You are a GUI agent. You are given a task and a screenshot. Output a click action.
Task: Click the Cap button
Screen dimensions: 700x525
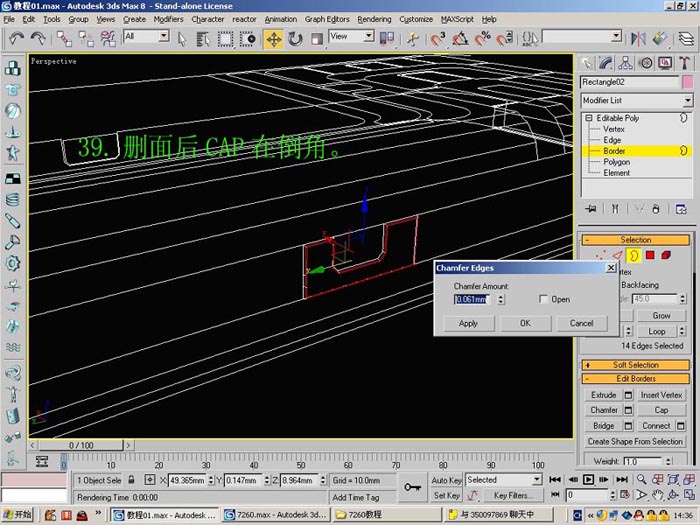click(x=661, y=410)
